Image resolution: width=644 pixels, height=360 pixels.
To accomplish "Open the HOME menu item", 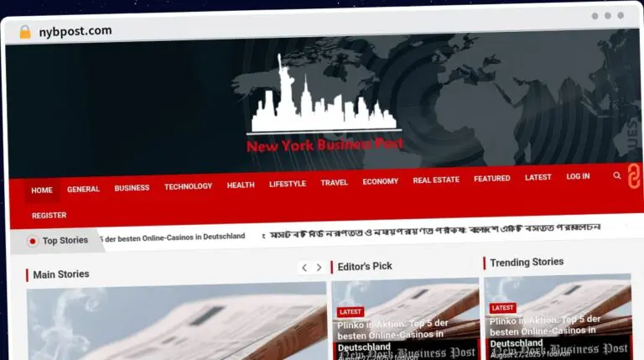I will [x=42, y=190].
